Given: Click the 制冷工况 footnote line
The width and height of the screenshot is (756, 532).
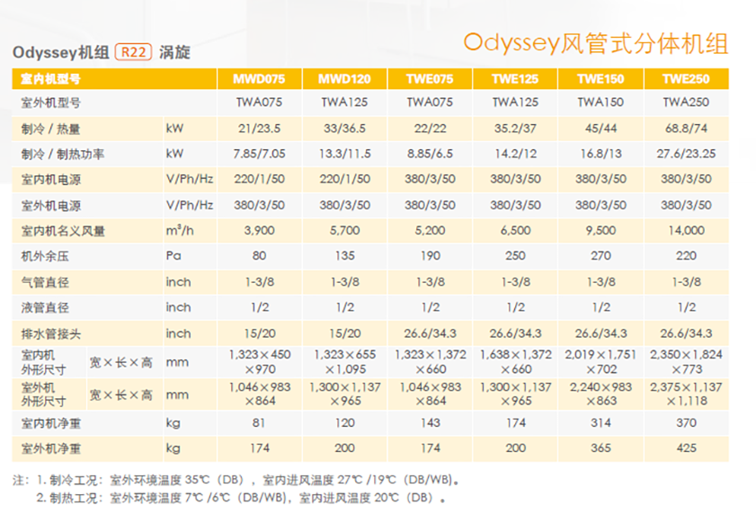Looking at the screenshot, I should (243, 479).
